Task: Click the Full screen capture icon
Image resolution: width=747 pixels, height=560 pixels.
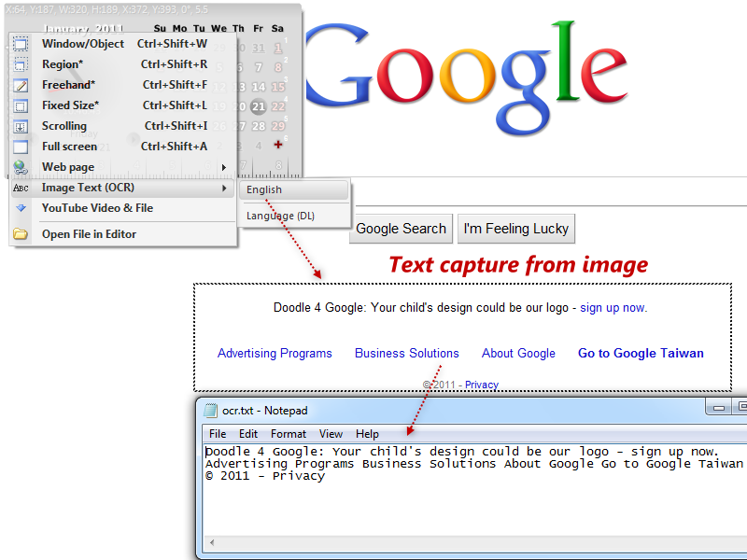Action: click(x=21, y=147)
